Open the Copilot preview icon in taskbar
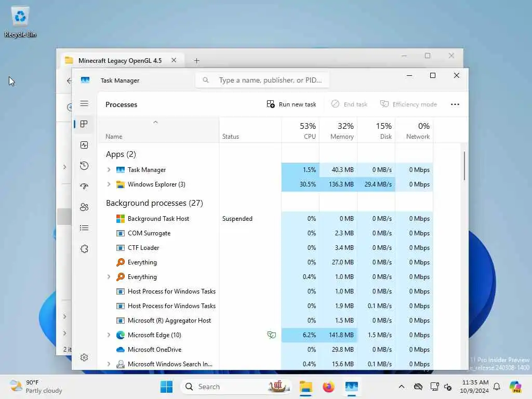Image resolution: width=532 pixels, height=399 pixels. click(x=515, y=387)
